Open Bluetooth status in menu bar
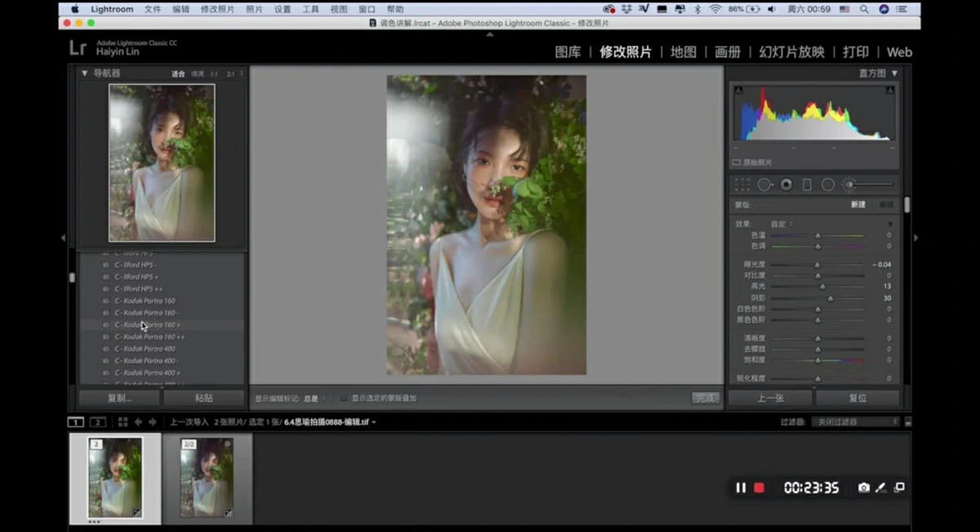The image size is (980, 532). point(697,9)
